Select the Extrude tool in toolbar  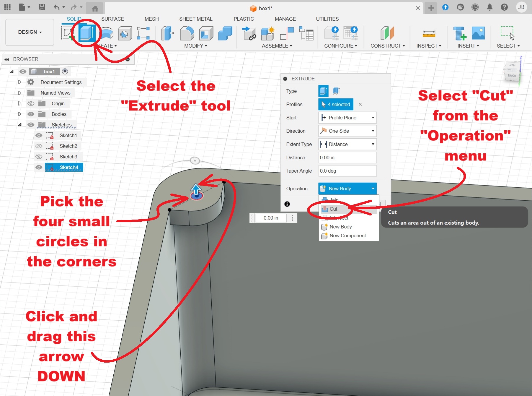coord(87,33)
